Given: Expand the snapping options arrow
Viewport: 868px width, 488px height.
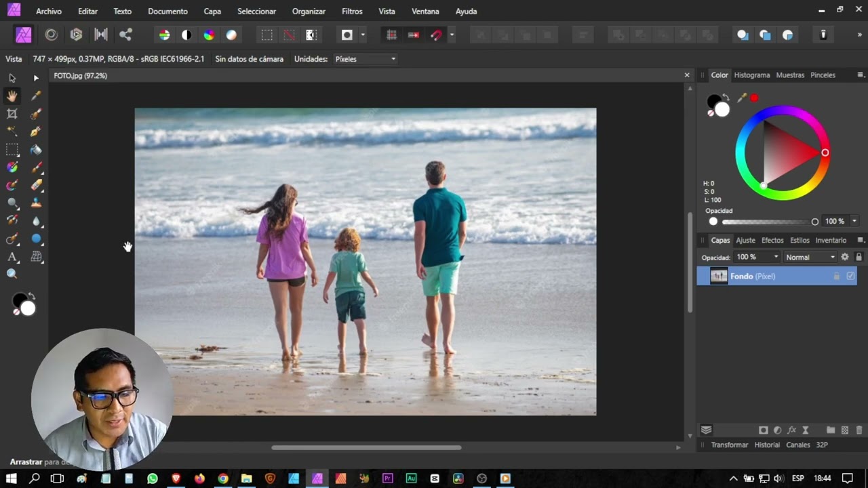Looking at the screenshot, I should 452,35.
